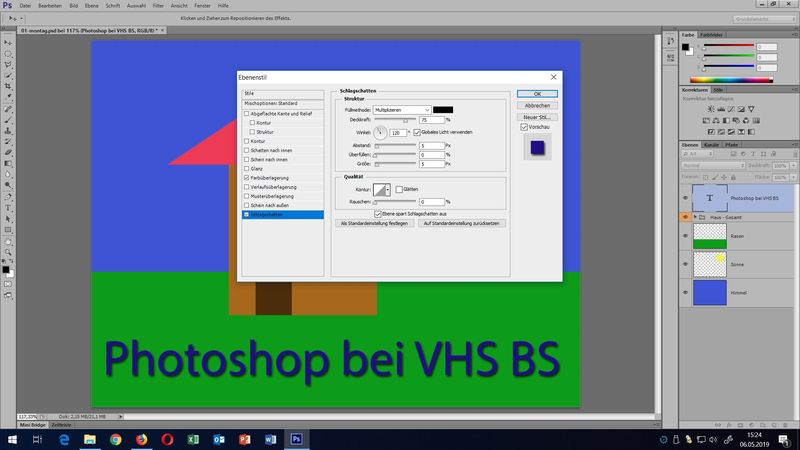This screenshot has width=800, height=450.
Task: Open the Datei menu
Action: pyautogui.click(x=25, y=6)
